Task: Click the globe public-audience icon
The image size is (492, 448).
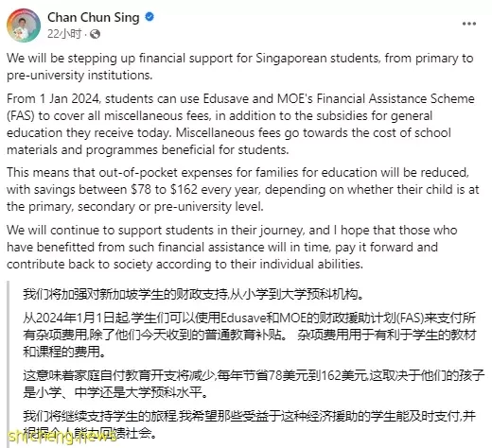Action: (95, 34)
